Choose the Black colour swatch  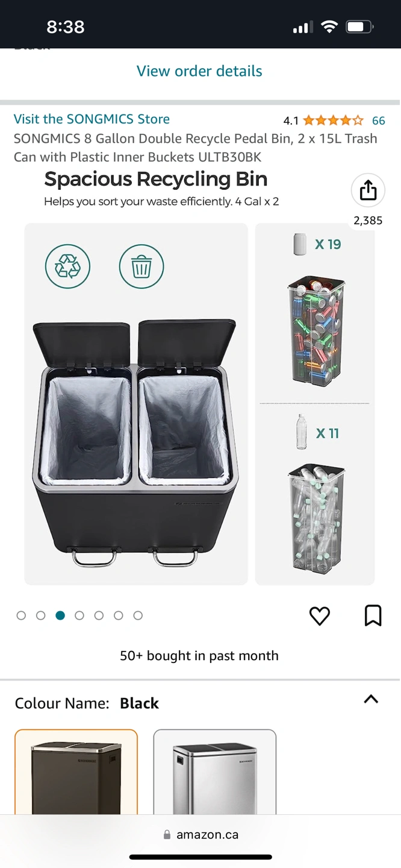pyautogui.click(x=76, y=772)
